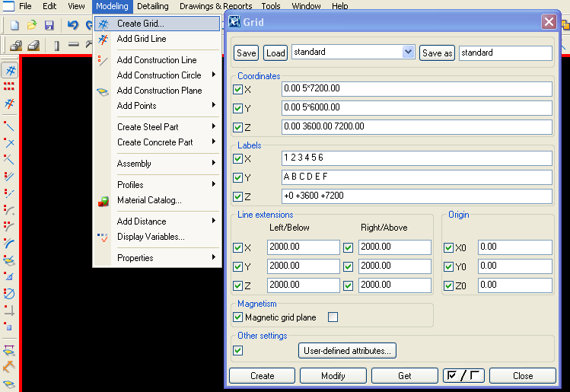Click the highlighted Create grid sidebar icon

(x=10, y=70)
